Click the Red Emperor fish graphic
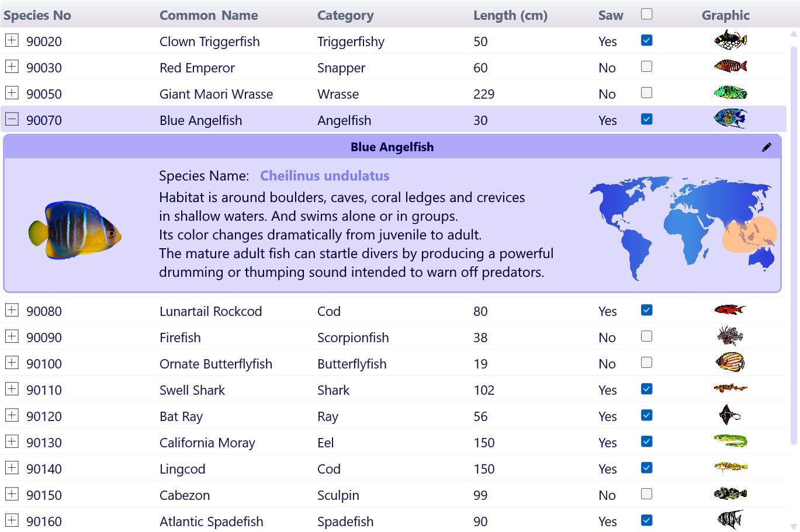800x532 pixels. click(730, 66)
